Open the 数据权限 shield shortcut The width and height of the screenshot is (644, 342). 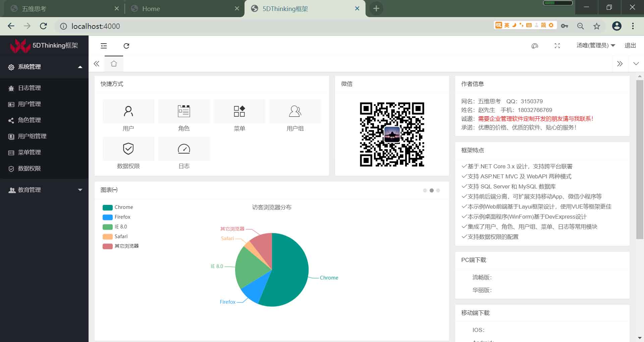tap(128, 149)
